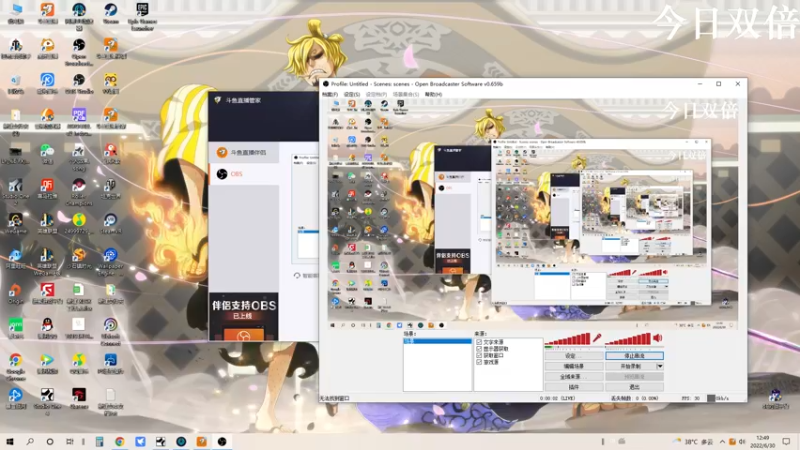Mute desktop speaker icon in OBS
The width and height of the screenshot is (800, 450).
pyautogui.click(x=658, y=338)
